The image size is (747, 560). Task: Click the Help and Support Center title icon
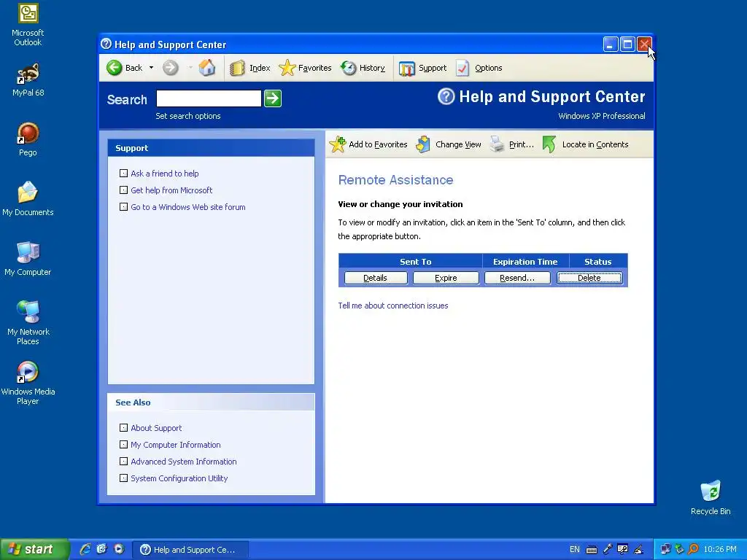pyautogui.click(x=107, y=44)
